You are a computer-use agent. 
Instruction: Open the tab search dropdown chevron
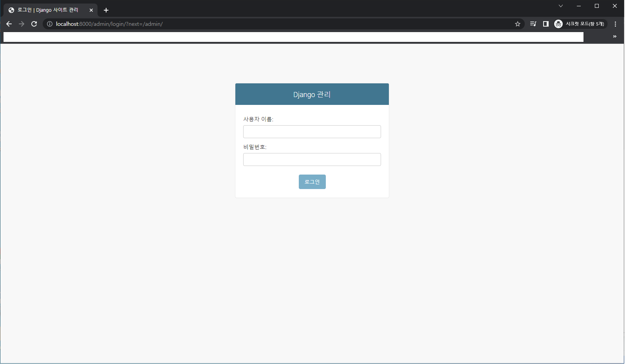561,6
